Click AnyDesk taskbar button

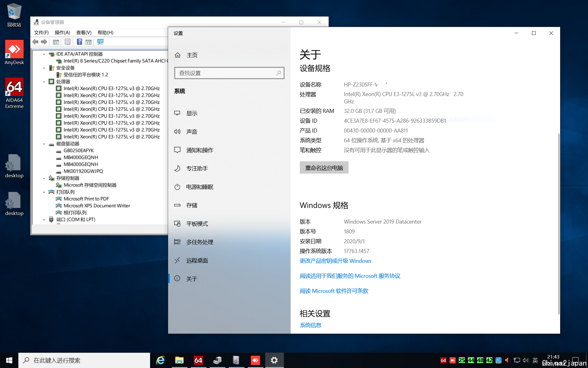coord(255,360)
